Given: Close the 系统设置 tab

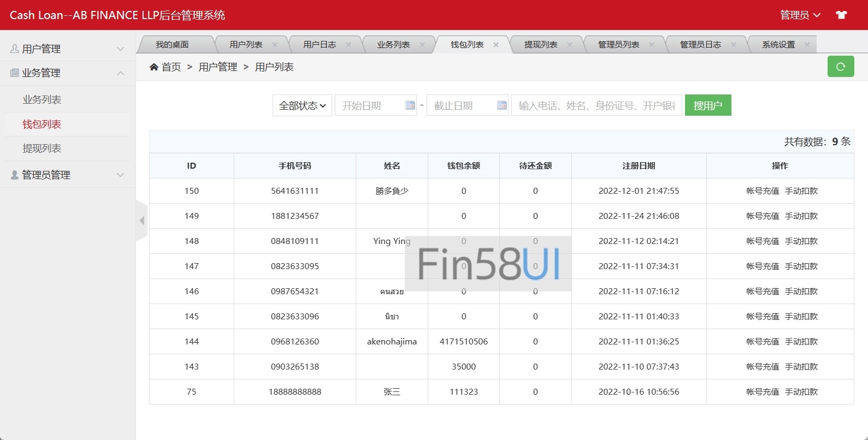Looking at the screenshot, I should pyautogui.click(x=807, y=45).
